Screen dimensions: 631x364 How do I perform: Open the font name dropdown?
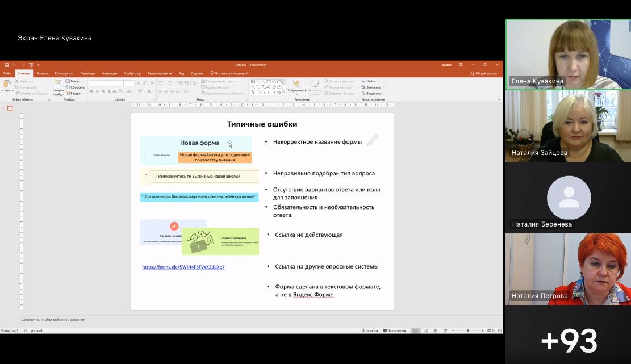pos(121,83)
